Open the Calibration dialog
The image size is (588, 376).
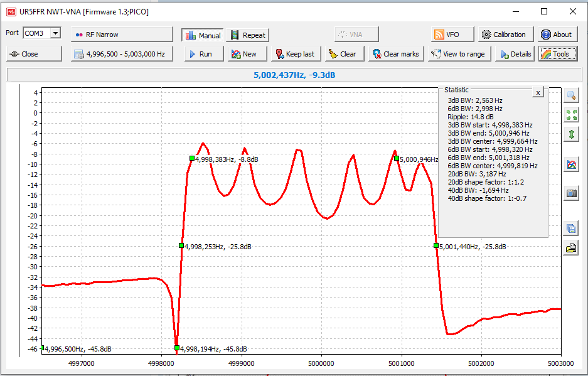(x=503, y=35)
